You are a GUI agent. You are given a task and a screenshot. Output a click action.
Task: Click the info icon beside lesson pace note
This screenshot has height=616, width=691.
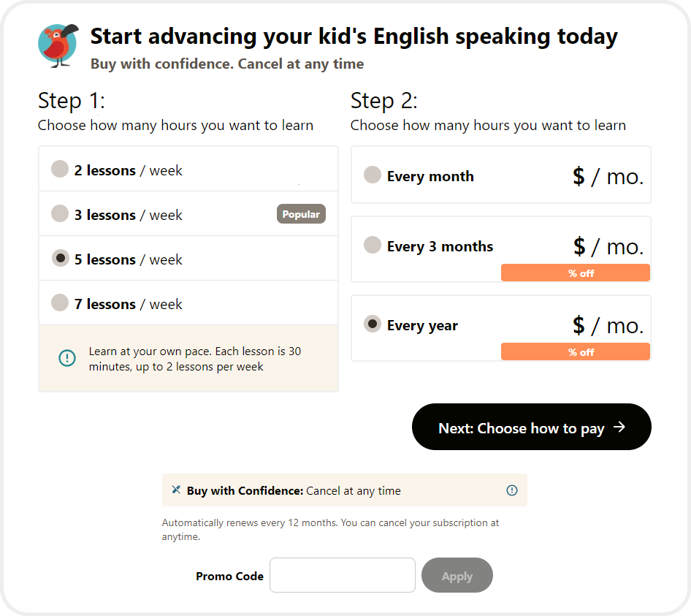[66, 358]
